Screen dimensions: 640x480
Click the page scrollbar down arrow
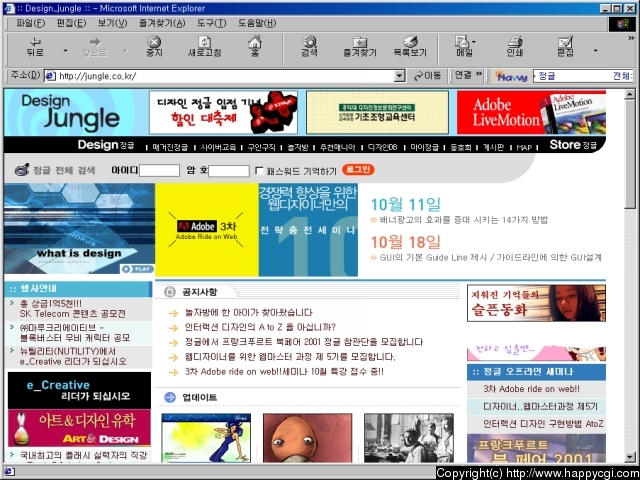point(630,457)
